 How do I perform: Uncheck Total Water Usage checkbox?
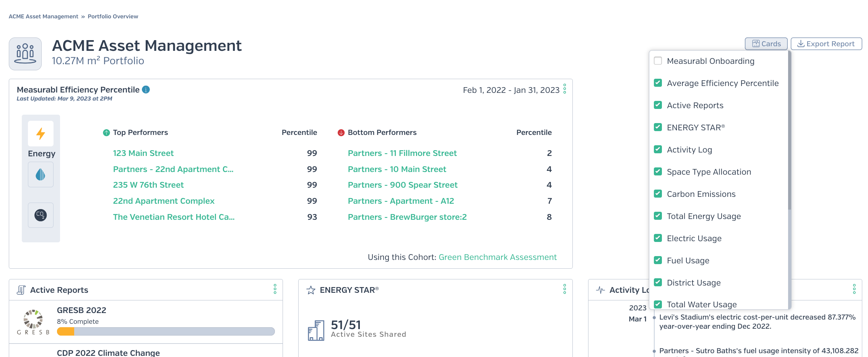pos(658,305)
